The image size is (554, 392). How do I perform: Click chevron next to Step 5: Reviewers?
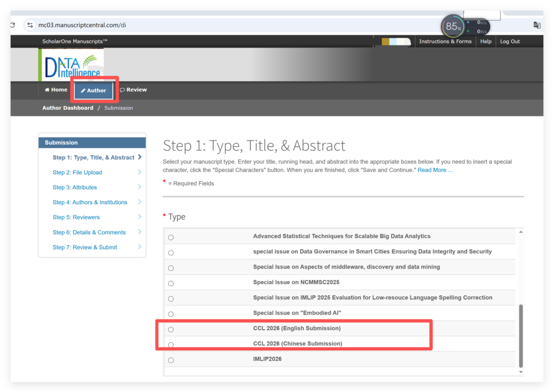pyautogui.click(x=140, y=217)
